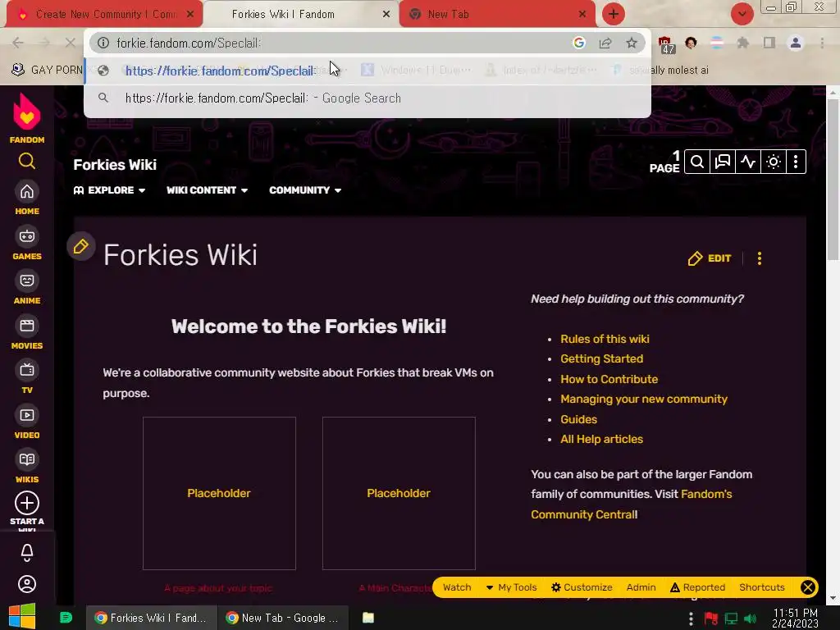Switch to the New Tab tab
Image resolution: width=840 pixels, height=630 pixels.
click(x=497, y=15)
